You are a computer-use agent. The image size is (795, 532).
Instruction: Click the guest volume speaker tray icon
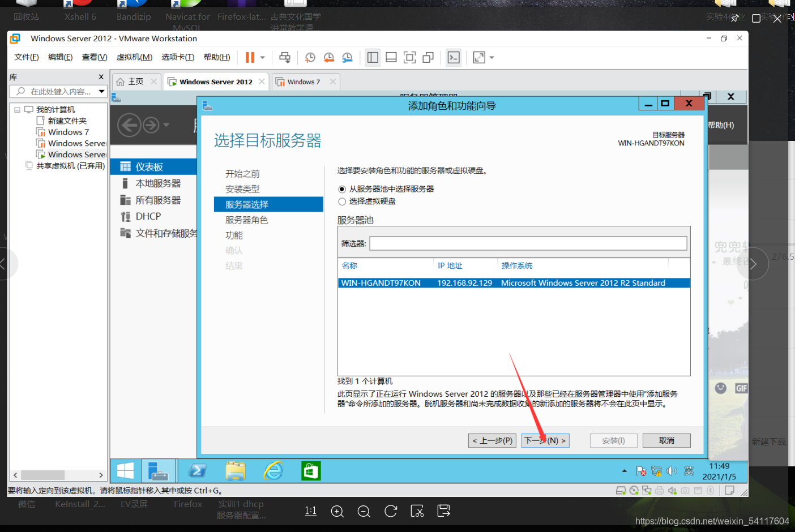tap(672, 471)
